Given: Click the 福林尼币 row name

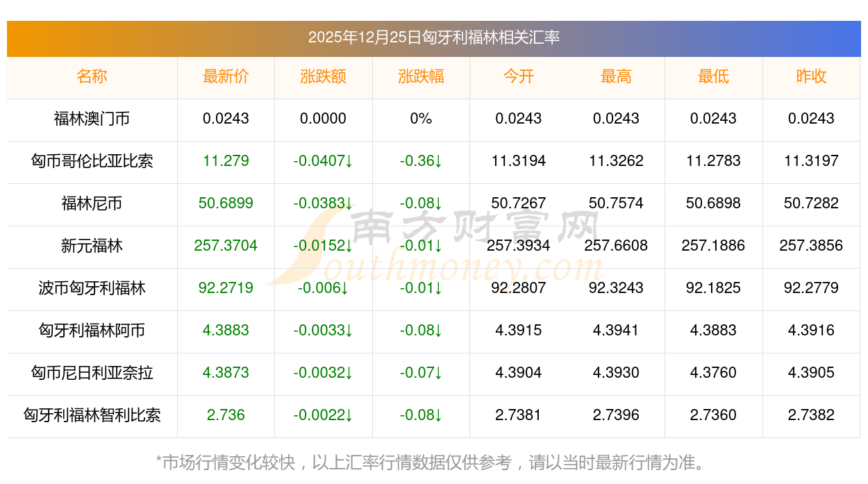Looking at the screenshot, I should pos(92,203).
